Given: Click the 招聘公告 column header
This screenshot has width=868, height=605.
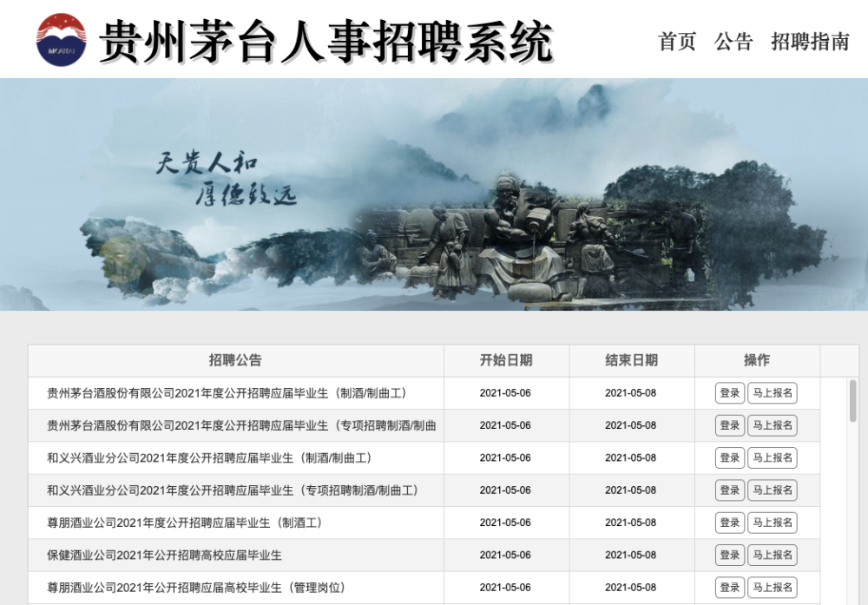Looking at the screenshot, I should pyautogui.click(x=235, y=360).
